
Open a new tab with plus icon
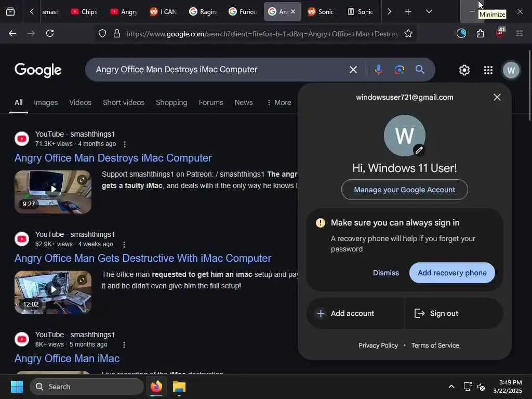(408, 12)
